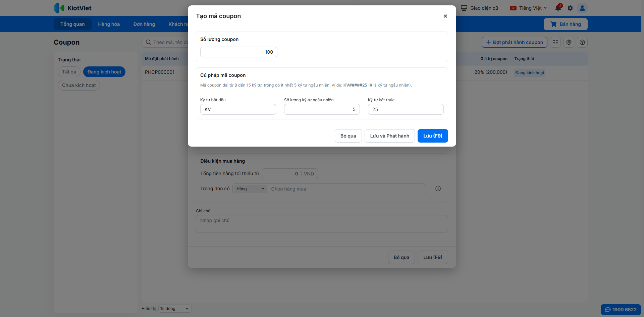Open the coupon page settings gear
The height and width of the screenshot is (317, 644).
click(569, 42)
